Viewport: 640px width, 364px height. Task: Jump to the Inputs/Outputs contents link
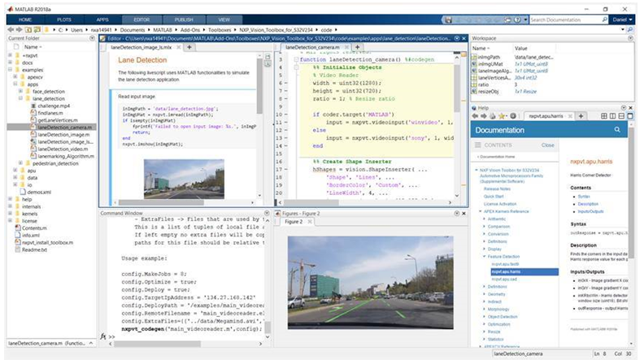click(590, 211)
